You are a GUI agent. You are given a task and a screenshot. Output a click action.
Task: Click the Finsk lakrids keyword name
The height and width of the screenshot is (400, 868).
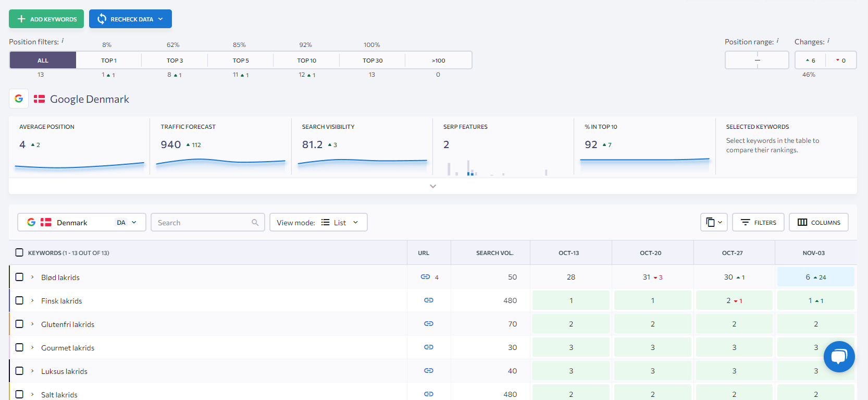pos(61,301)
